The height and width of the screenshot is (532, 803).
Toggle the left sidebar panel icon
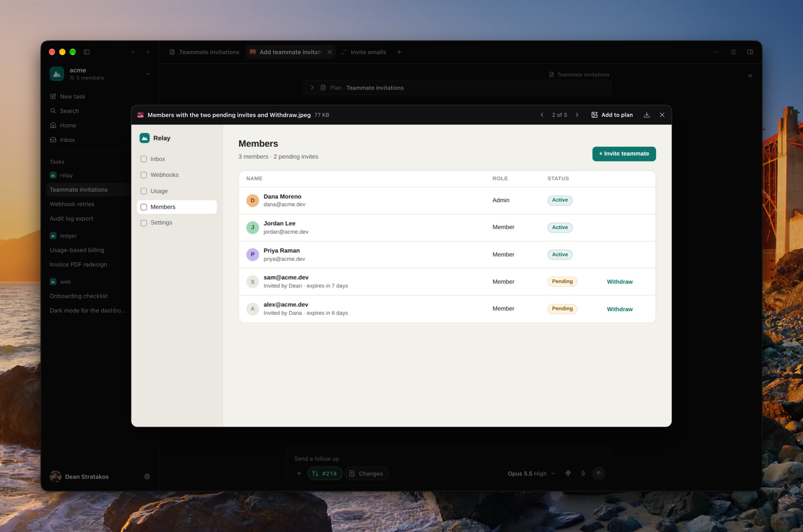click(x=87, y=52)
